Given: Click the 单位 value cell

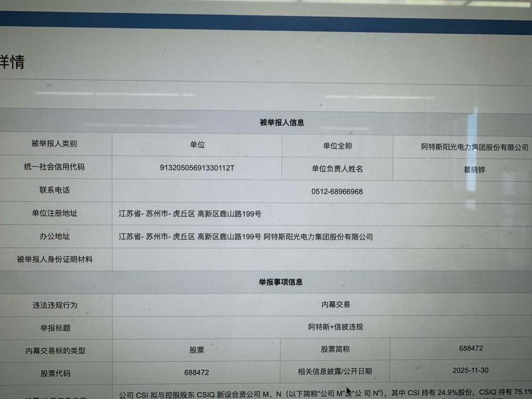Looking at the screenshot, I should (197, 145).
